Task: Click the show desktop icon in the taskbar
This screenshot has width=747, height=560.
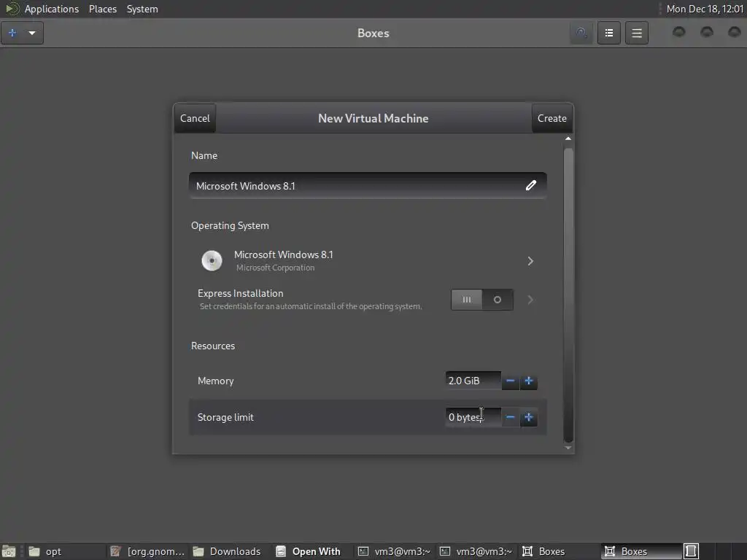Action: pos(9,551)
